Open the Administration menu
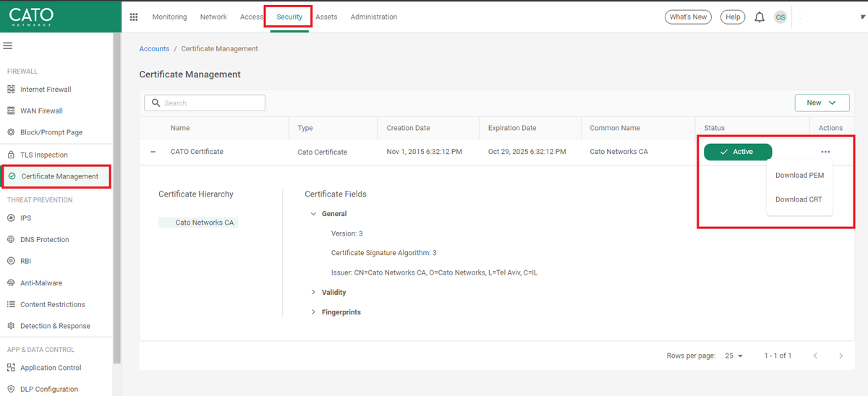 click(374, 17)
